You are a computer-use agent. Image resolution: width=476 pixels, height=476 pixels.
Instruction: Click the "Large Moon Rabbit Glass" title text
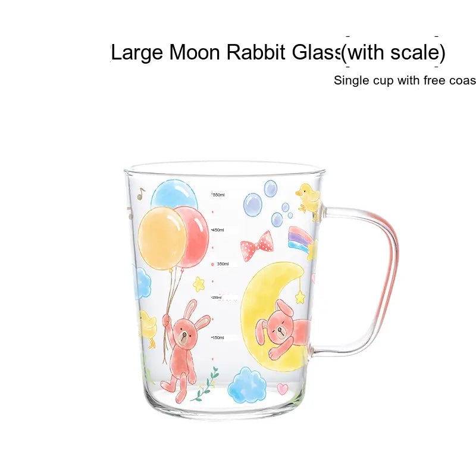226,52
